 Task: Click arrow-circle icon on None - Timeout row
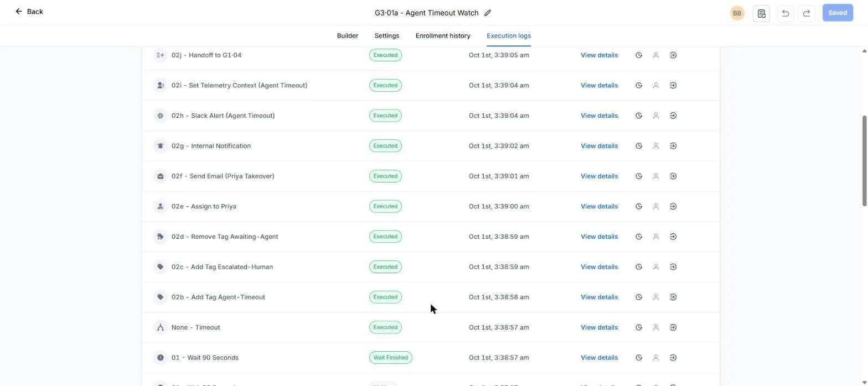point(673,327)
